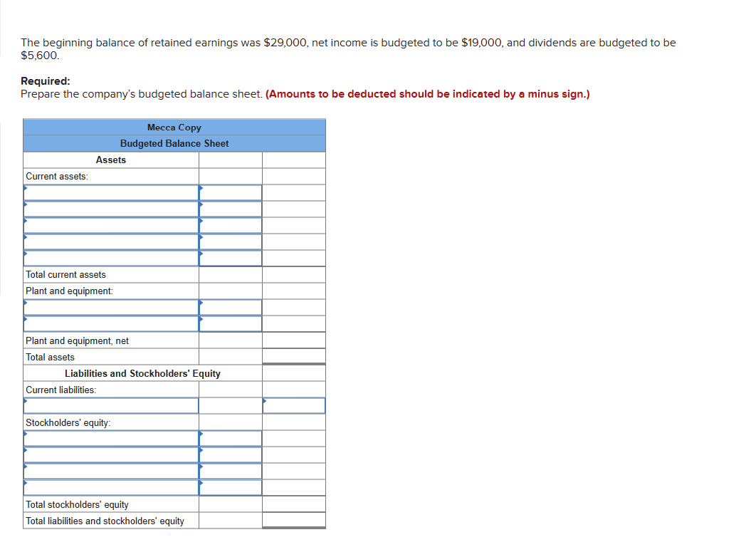Select the first amount field under Current assets
Image resolution: width=756 pixels, height=557 pixels.
point(231,193)
